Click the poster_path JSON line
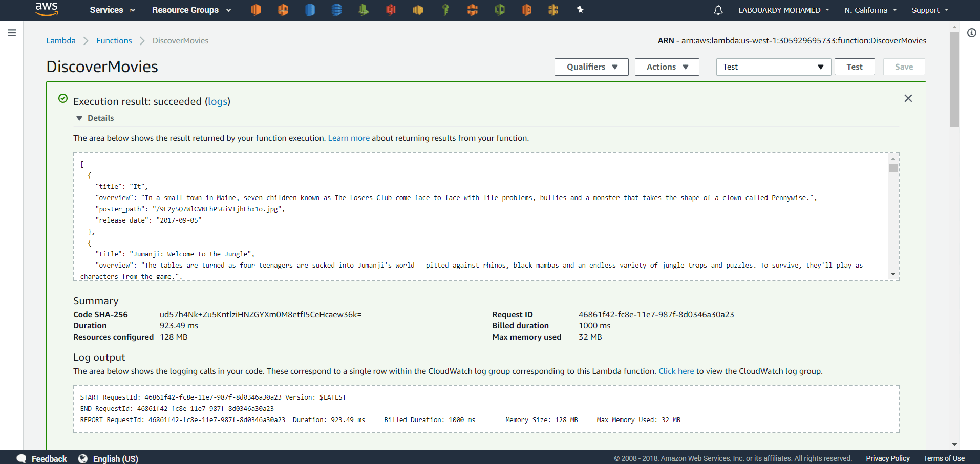 tap(190, 209)
